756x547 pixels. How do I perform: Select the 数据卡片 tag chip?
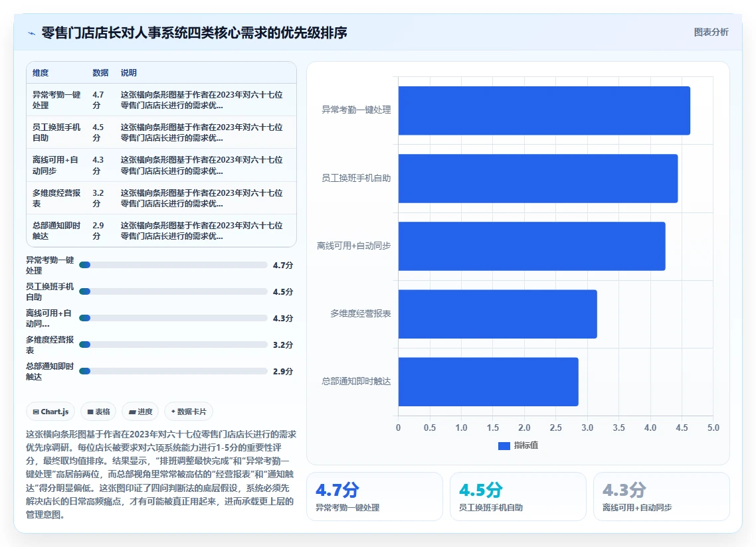[189, 412]
